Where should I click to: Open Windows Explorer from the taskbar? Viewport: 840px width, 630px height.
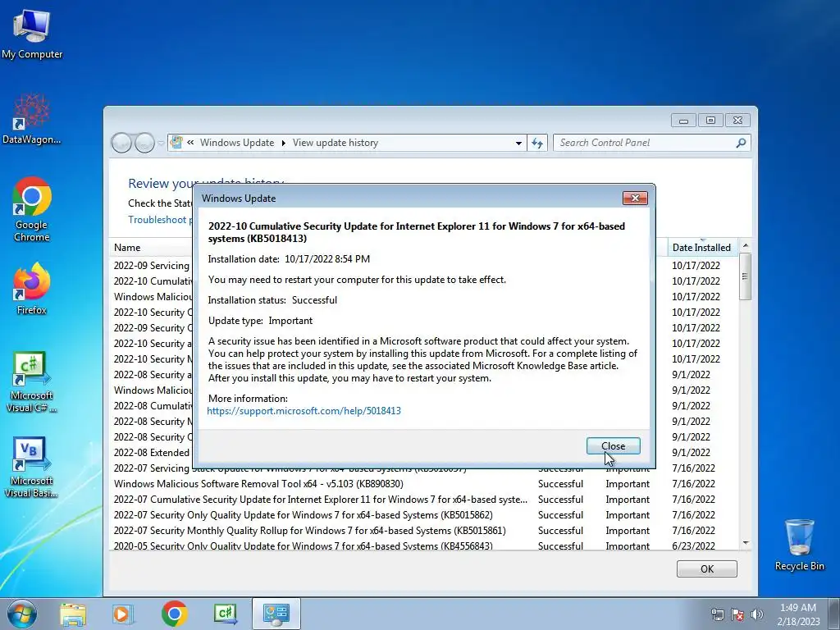[x=73, y=614]
